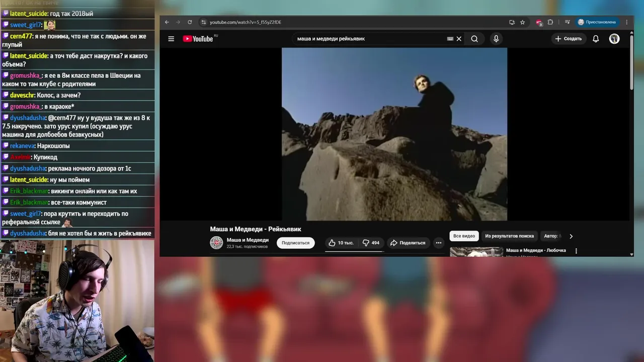Open YouTube notifications bell

coord(596,39)
